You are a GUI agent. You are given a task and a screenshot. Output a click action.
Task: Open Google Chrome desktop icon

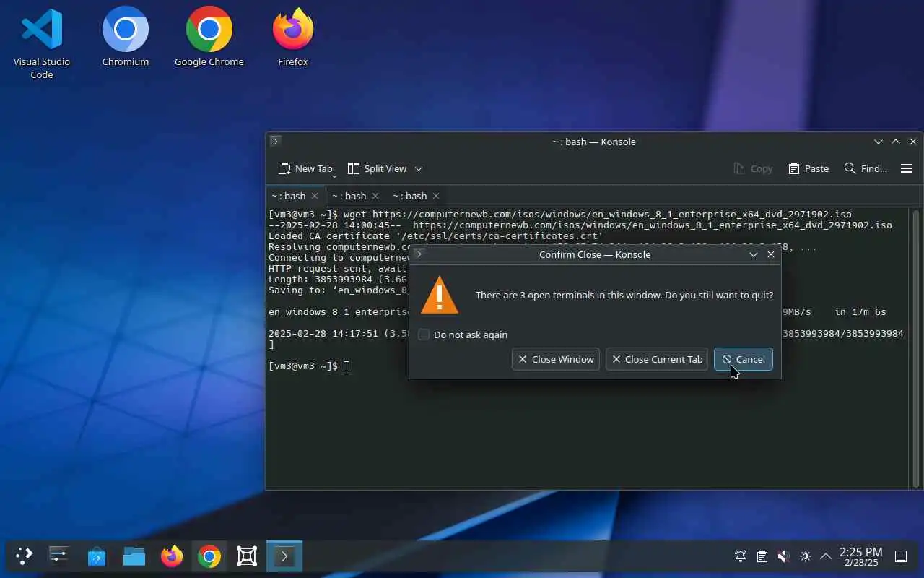pos(209,38)
